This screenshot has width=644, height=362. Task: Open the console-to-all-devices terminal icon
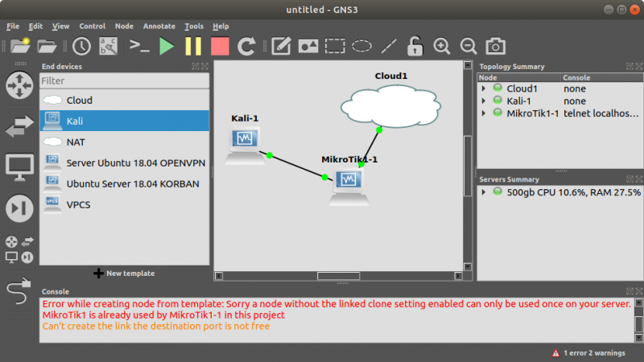[139, 46]
